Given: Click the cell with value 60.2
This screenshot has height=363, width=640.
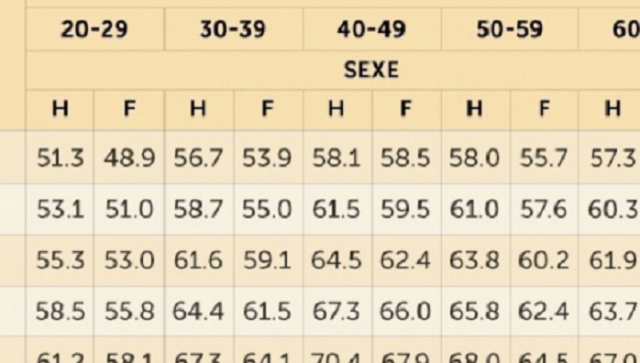Looking at the screenshot, I should 544,260.
